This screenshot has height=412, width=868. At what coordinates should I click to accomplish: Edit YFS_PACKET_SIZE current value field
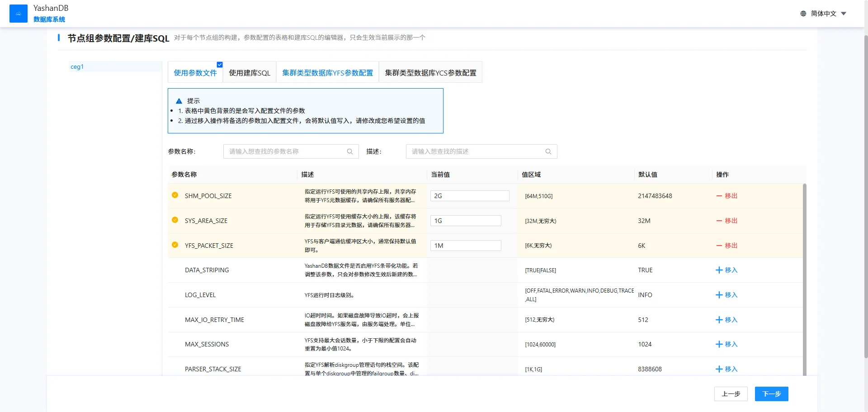coord(466,246)
